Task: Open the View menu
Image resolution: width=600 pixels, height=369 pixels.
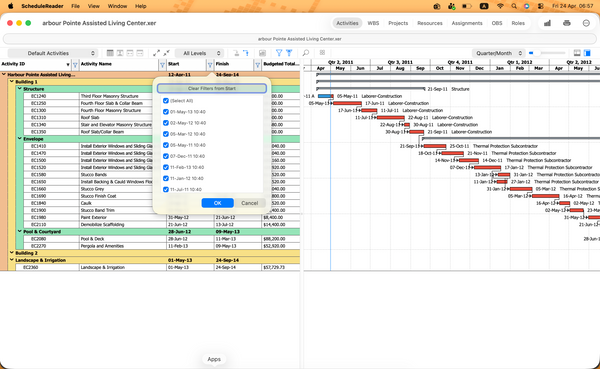Action: coord(93,6)
